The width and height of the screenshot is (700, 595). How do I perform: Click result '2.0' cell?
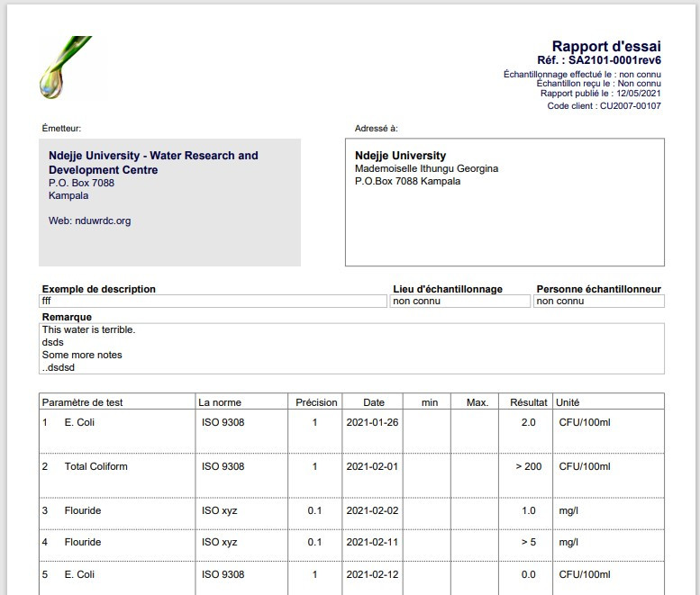pyautogui.click(x=529, y=422)
